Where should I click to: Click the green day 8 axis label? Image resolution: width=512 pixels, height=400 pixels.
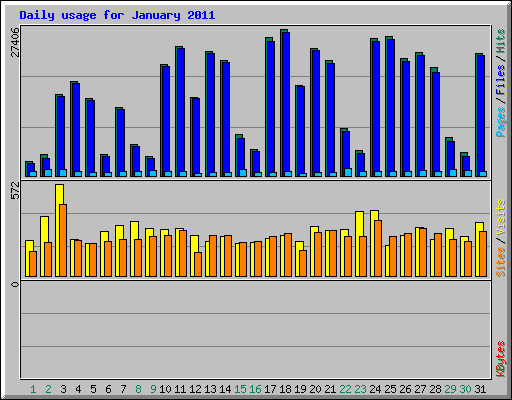(138, 389)
